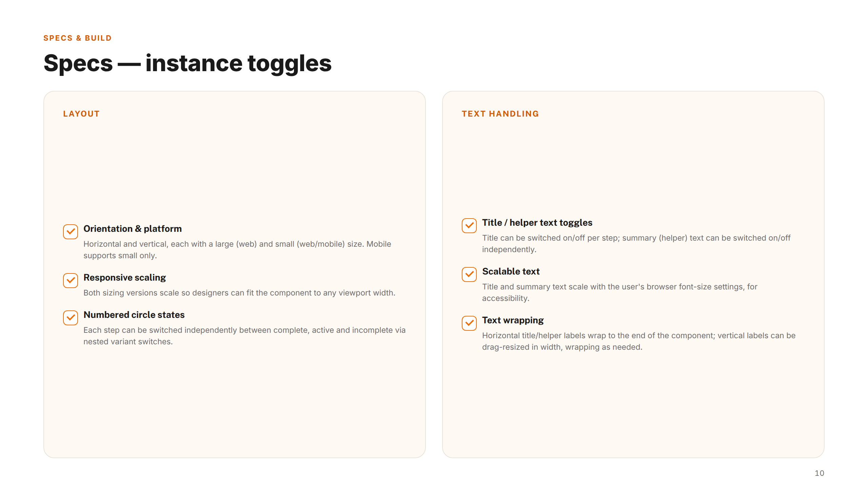Select the Orientation & platform heading

point(133,229)
